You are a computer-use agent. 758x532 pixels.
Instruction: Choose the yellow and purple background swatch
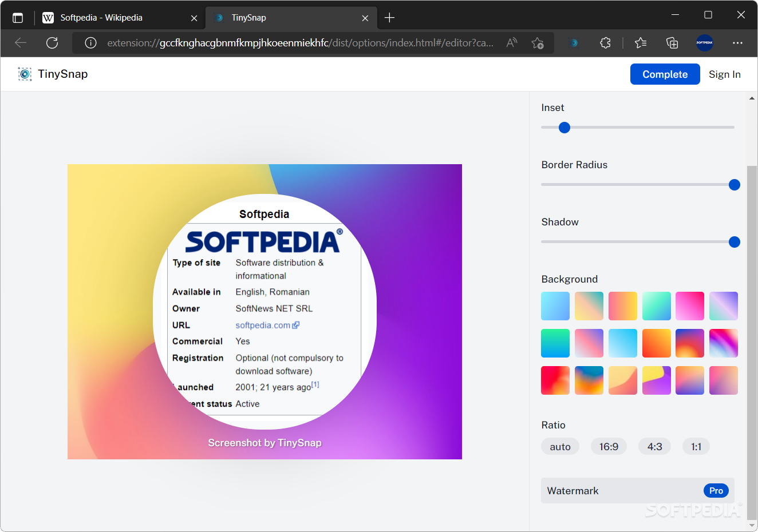pyautogui.click(x=657, y=380)
